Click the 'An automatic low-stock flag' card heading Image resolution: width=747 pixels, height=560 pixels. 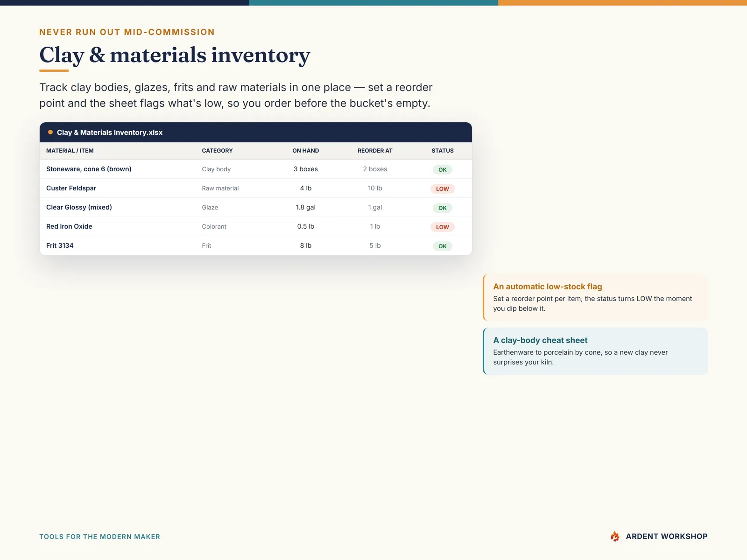(548, 287)
